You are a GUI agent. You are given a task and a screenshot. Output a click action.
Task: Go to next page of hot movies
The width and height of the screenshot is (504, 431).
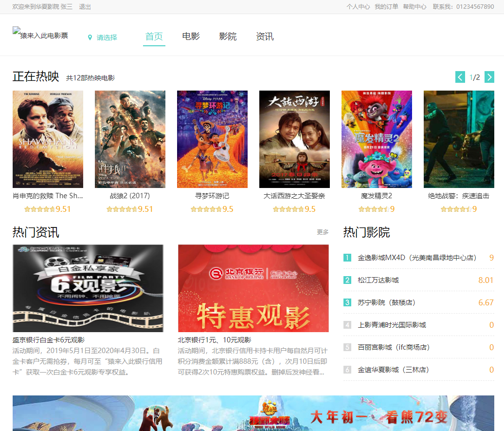[489, 77]
